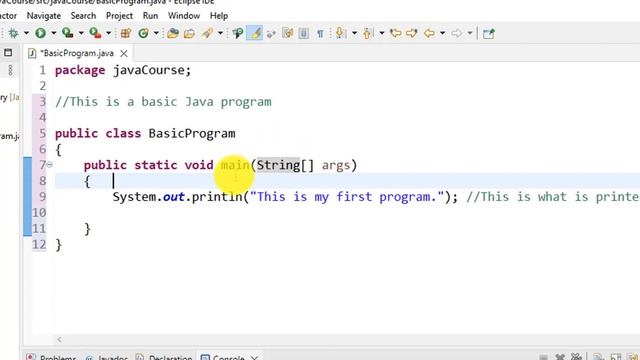Select the BasicProgram.java editor tab
Viewport: 640px width, 360px height.
tap(77, 53)
